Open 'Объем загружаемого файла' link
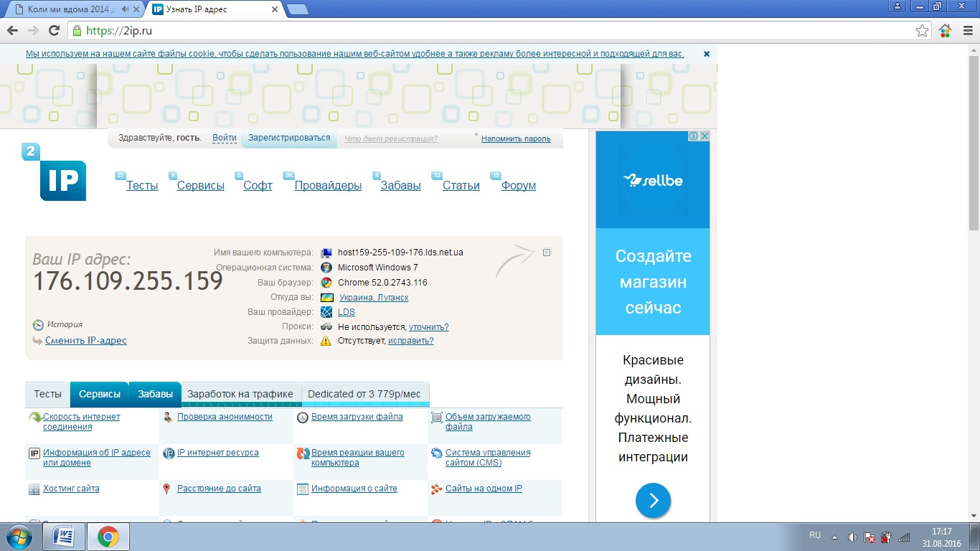This screenshot has width=980, height=551. pos(488,422)
